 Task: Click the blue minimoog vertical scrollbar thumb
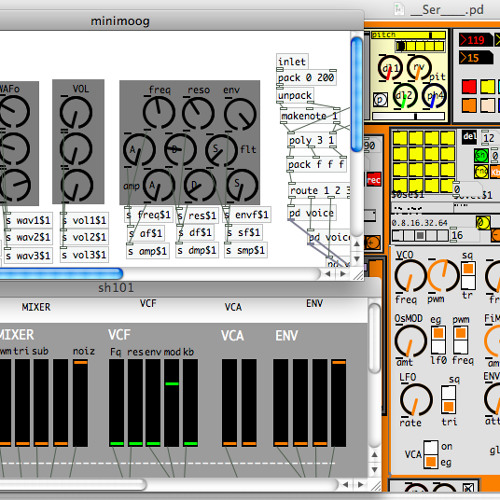point(357,94)
